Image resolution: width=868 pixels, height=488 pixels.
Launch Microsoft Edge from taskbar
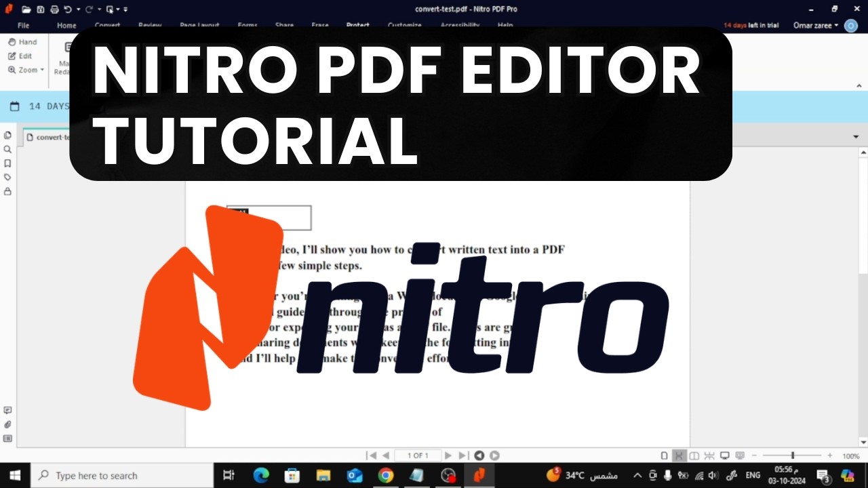(x=261, y=475)
